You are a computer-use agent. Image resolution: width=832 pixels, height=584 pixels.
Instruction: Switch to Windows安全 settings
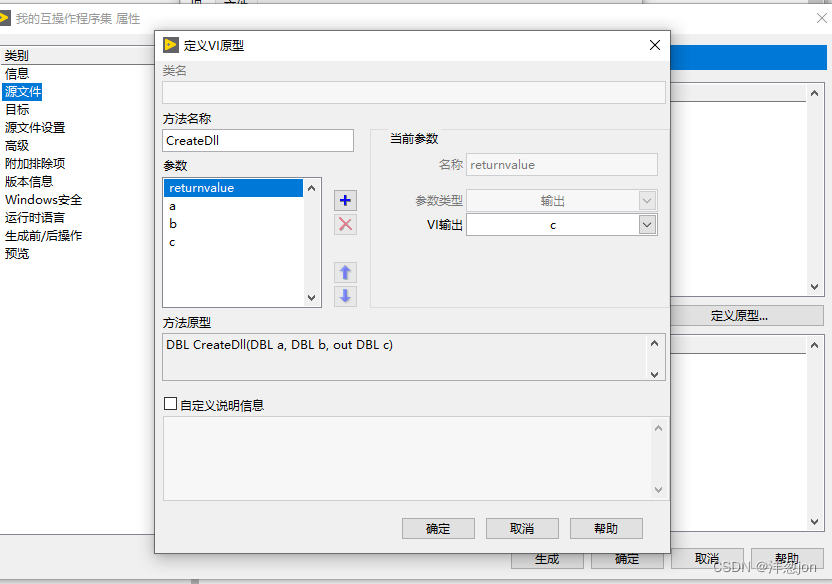(43, 199)
